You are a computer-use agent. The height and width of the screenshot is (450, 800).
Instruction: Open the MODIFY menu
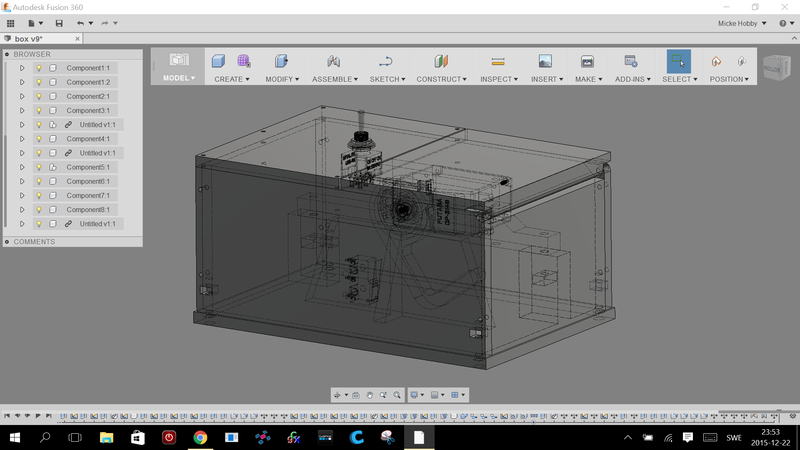[282, 79]
